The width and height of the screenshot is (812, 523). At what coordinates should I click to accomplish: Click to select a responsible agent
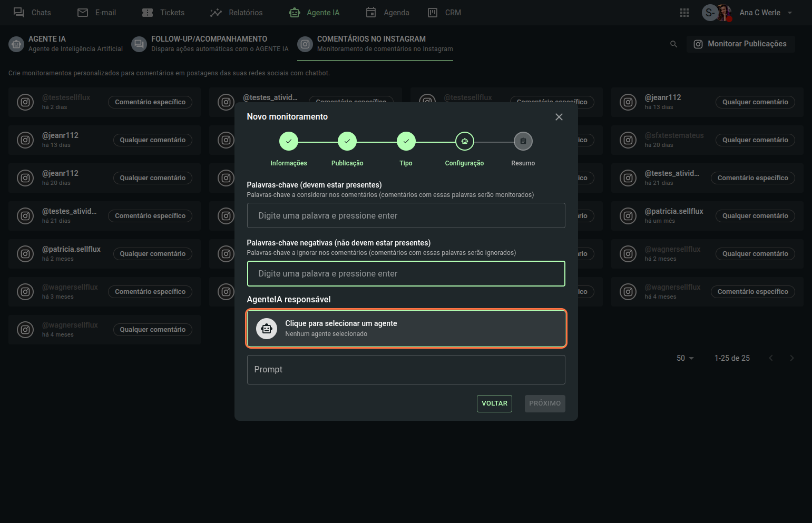(406, 329)
